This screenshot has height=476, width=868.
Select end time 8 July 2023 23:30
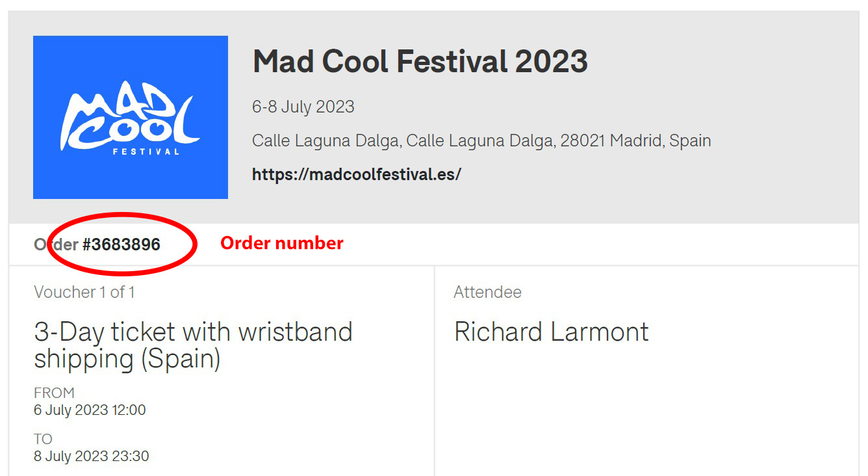pyautogui.click(x=91, y=456)
